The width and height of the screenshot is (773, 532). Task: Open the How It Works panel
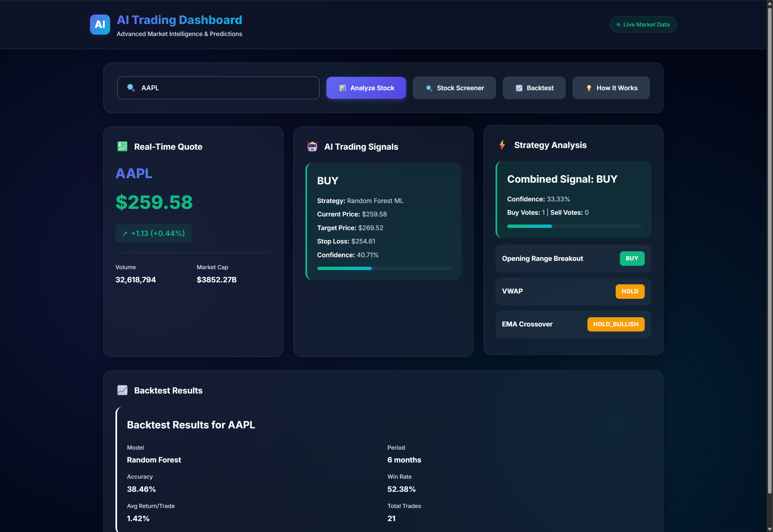[x=611, y=88]
